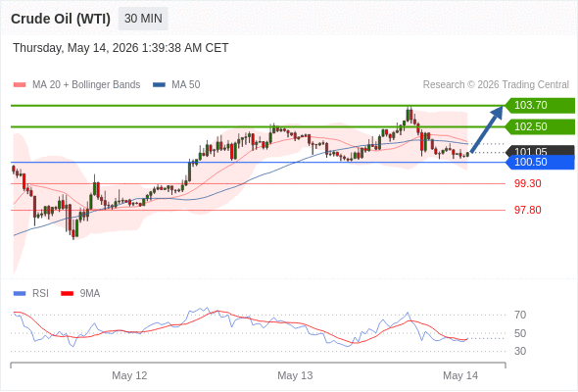
Task: Click the MA 50 blue legend swatch
Action: 159,85
